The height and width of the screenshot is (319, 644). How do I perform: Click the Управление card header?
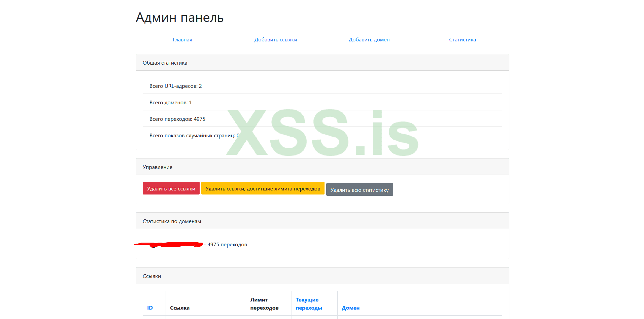tap(323, 167)
